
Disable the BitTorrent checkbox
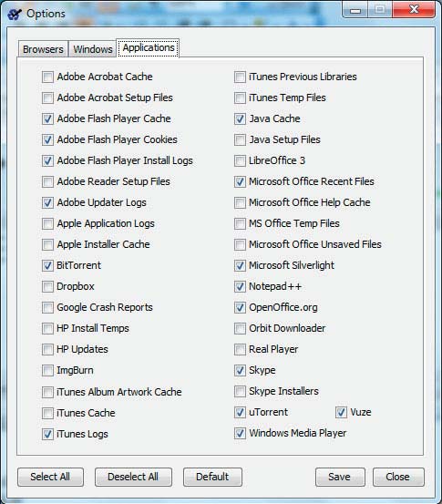point(47,265)
